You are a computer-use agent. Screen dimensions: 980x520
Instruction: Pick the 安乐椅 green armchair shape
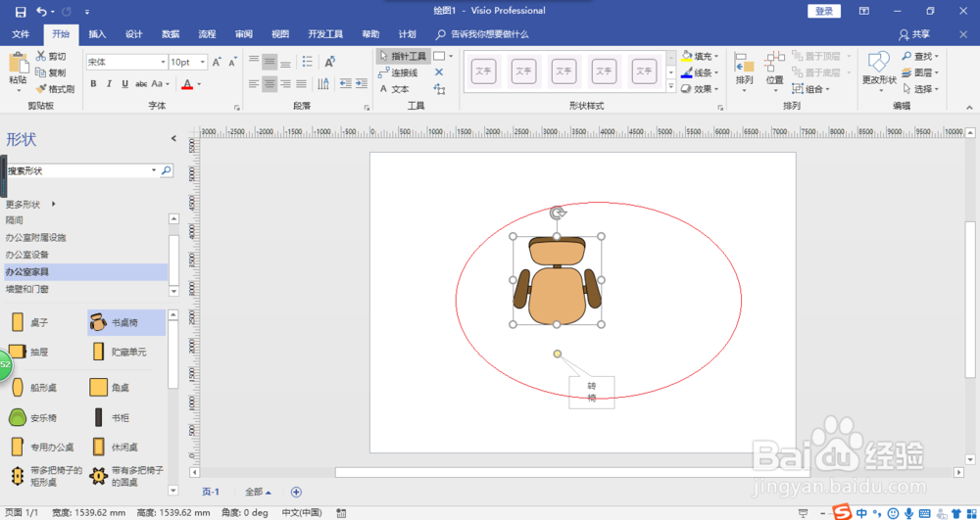pyautogui.click(x=18, y=417)
